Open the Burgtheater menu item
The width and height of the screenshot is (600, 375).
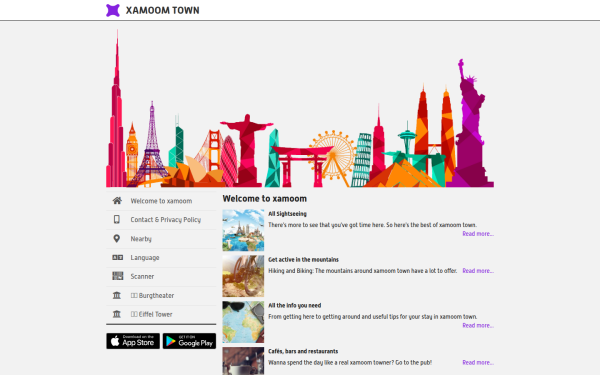161,295
